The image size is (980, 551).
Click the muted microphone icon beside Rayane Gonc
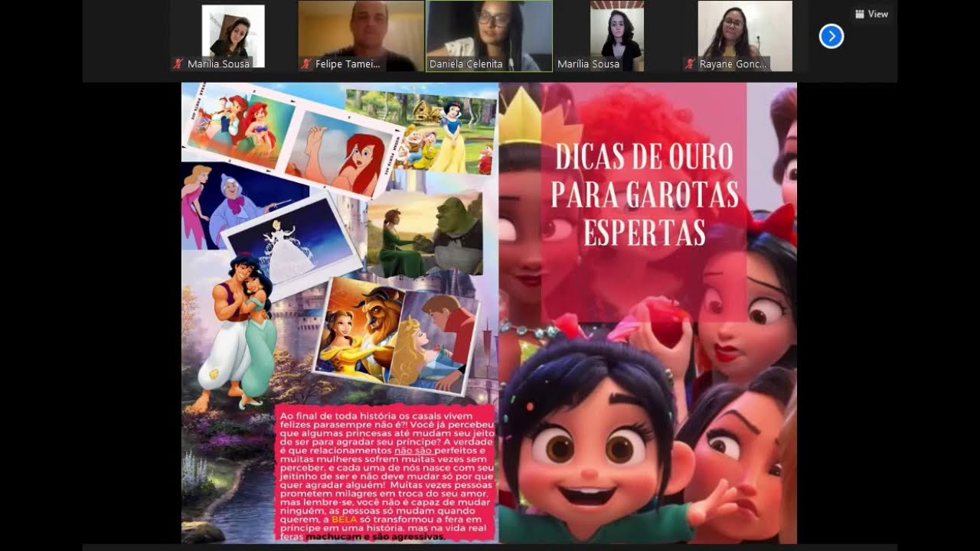click(x=691, y=64)
